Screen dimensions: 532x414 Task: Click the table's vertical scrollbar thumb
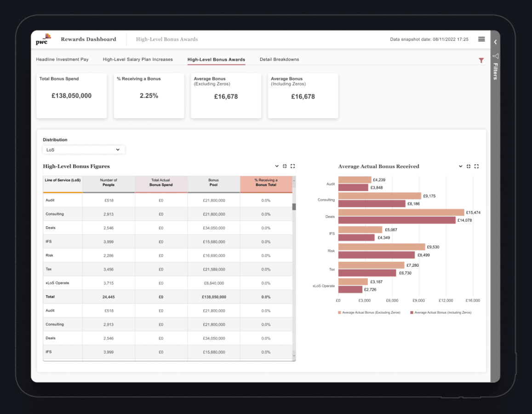pos(294,207)
